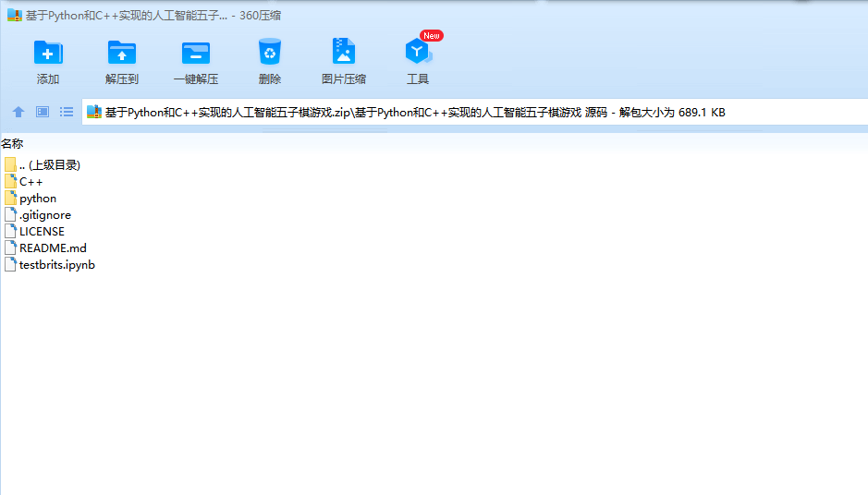Click the python folder icon
This screenshot has width=868, height=495.
(x=10, y=198)
